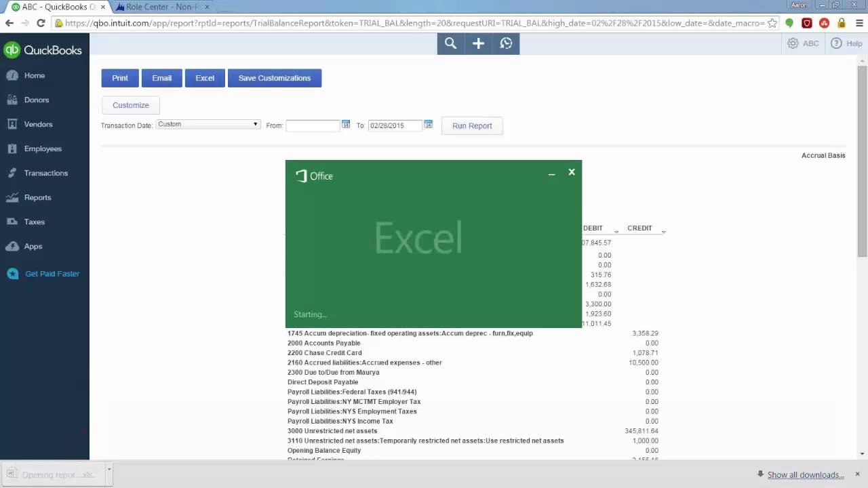Open Vendors in the sidebar
The width and height of the screenshot is (868, 488).
38,124
